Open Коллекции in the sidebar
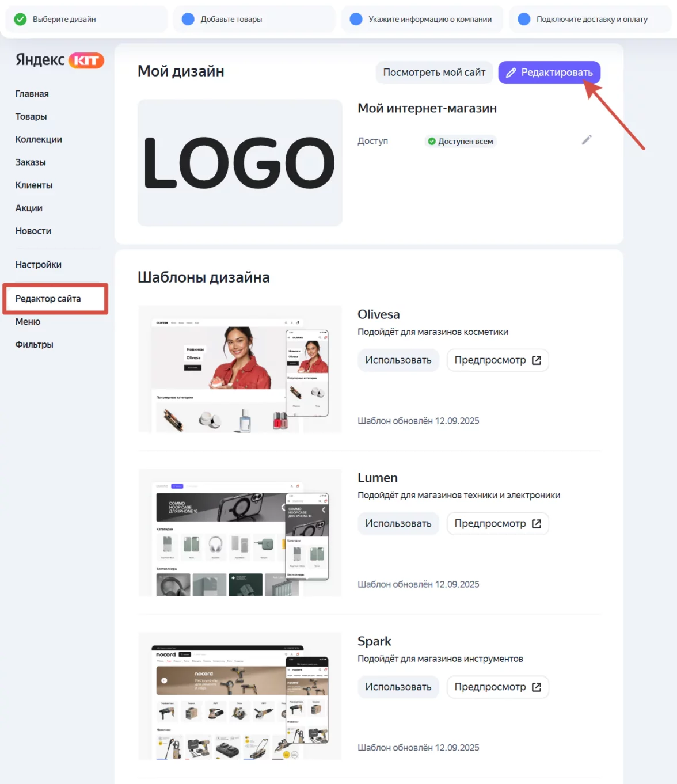Image resolution: width=677 pixels, height=784 pixels. click(x=39, y=139)
